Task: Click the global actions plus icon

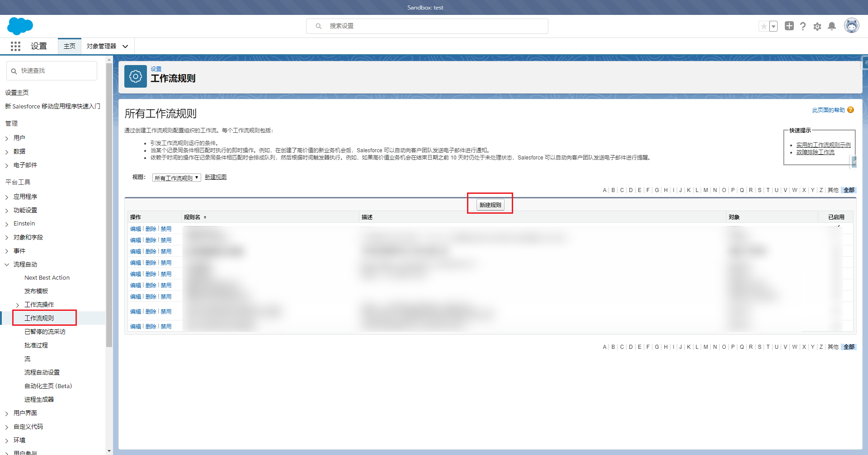Action: click(789, 26)
